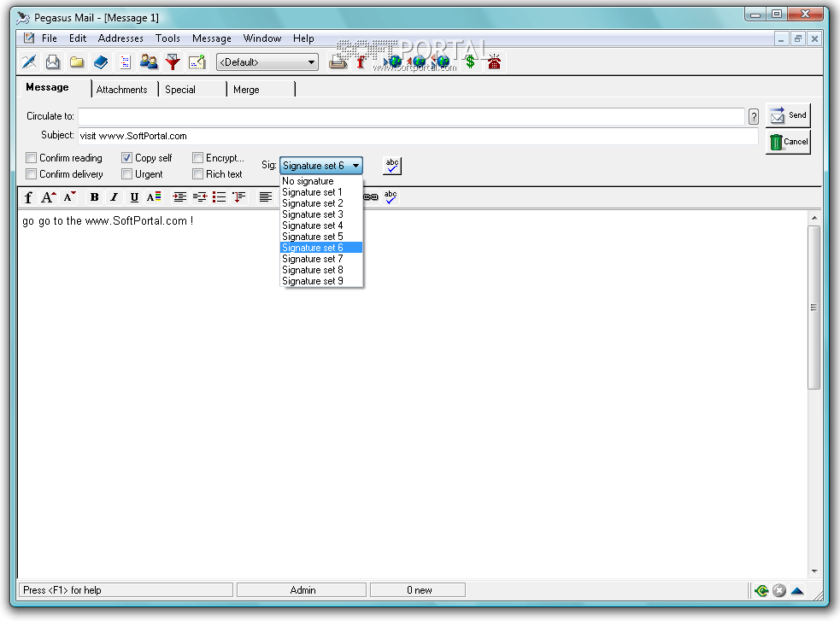Open the File menu
840x621 pixels.
pos(50,38)
